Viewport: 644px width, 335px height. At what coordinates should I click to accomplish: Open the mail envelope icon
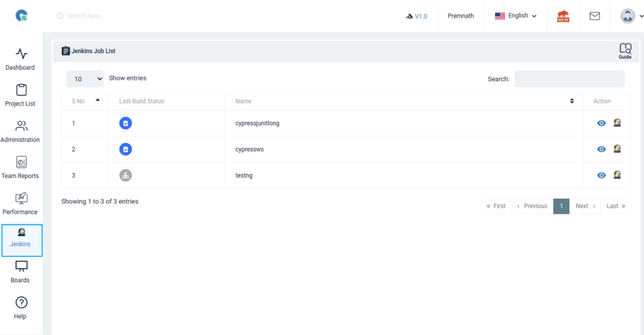(595, 16)
